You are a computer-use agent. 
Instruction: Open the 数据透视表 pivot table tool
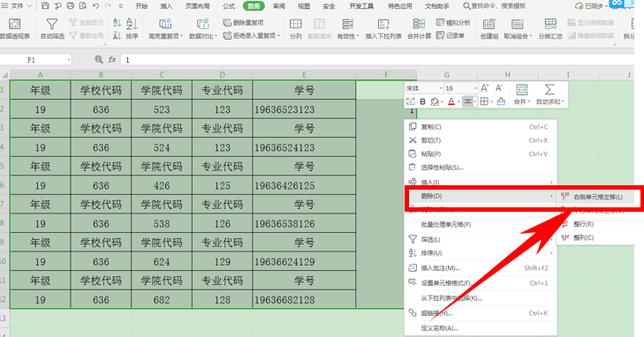point(15,29)
